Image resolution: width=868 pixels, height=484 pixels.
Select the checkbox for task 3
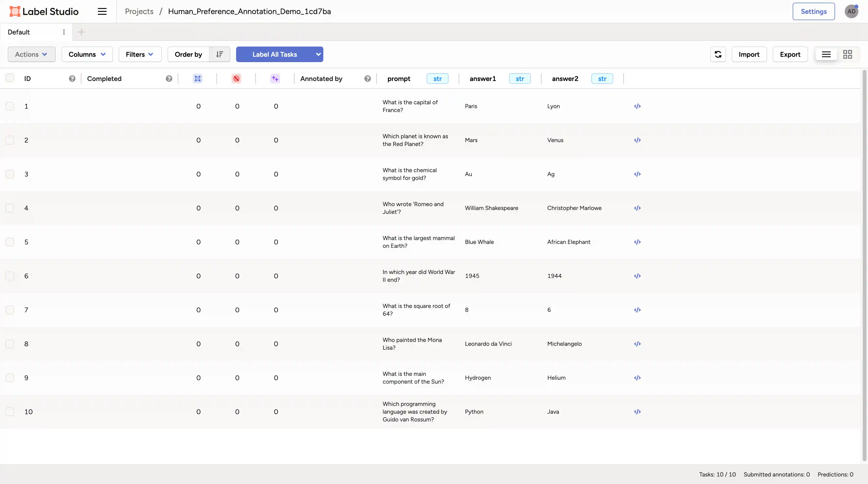pos(10,174)
